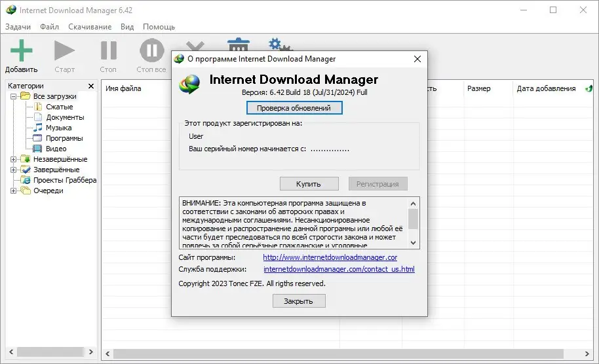Click the Queues (Очереди) folder icon
599x364 pixels.
coord(25,191)
